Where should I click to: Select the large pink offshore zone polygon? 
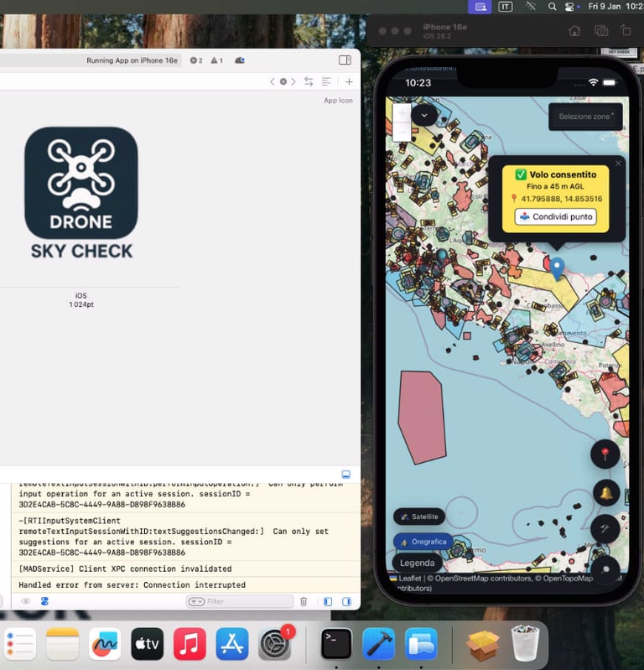tap(421, 417)
